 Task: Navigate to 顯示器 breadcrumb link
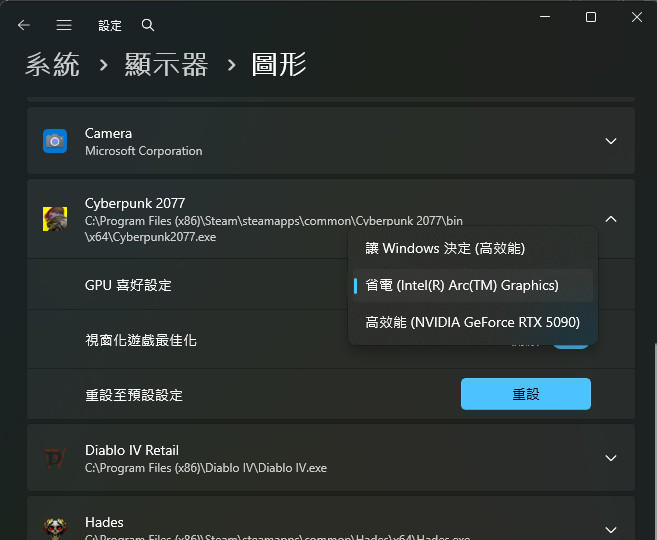pyautogui.click(x=166, y=66)
